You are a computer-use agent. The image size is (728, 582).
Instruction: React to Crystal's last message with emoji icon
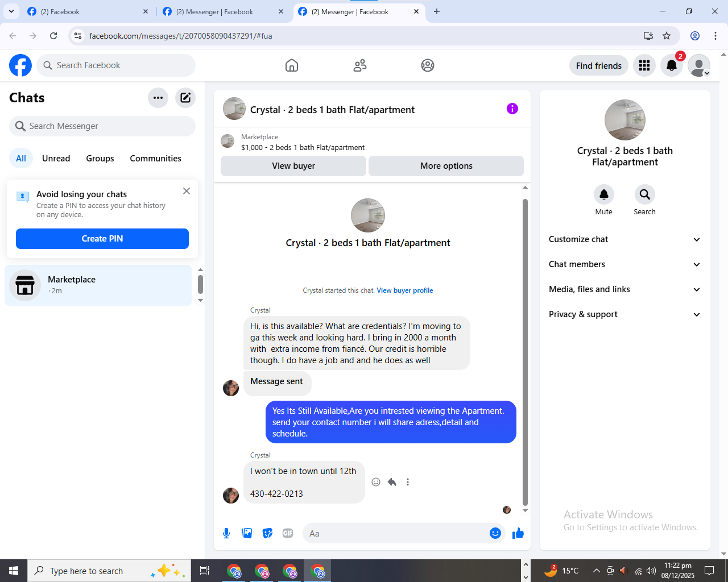click(376, 482)
